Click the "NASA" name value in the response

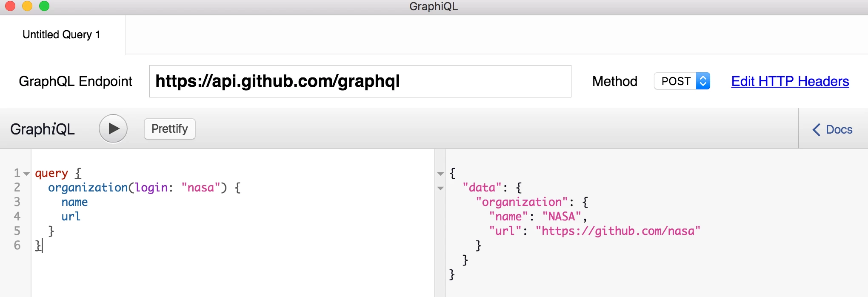coord(561,217)
